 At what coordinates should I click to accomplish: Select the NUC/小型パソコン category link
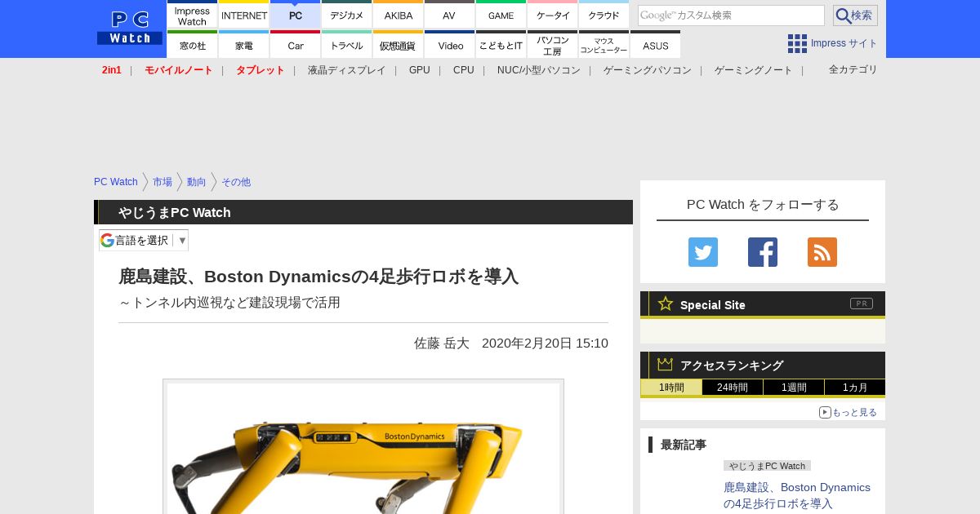pos(539,70)
